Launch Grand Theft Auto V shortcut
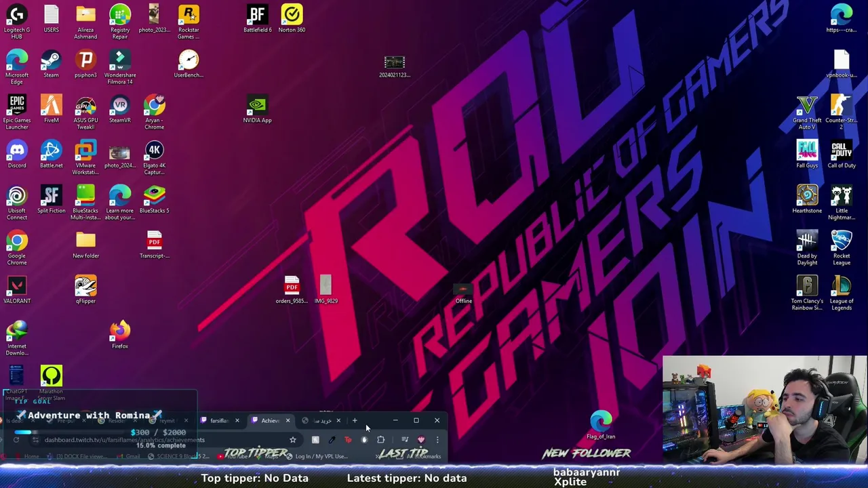 [x=807, y=113]
